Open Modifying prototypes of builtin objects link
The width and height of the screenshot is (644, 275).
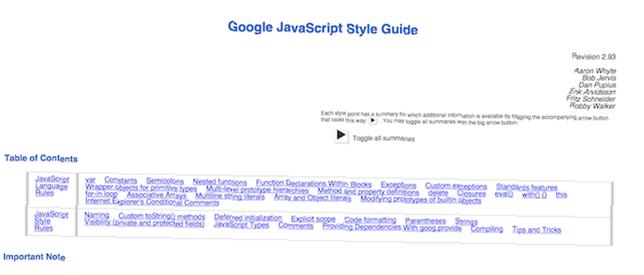(x=421, y=200)
